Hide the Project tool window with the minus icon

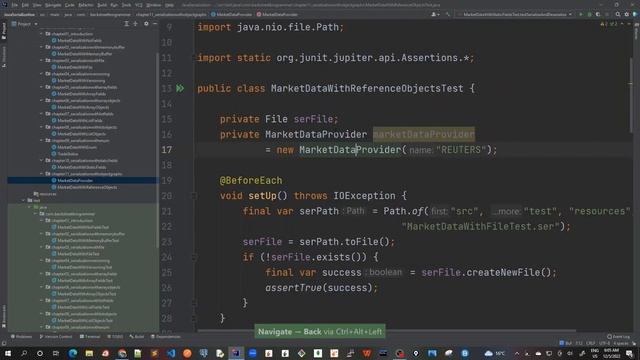155,24
